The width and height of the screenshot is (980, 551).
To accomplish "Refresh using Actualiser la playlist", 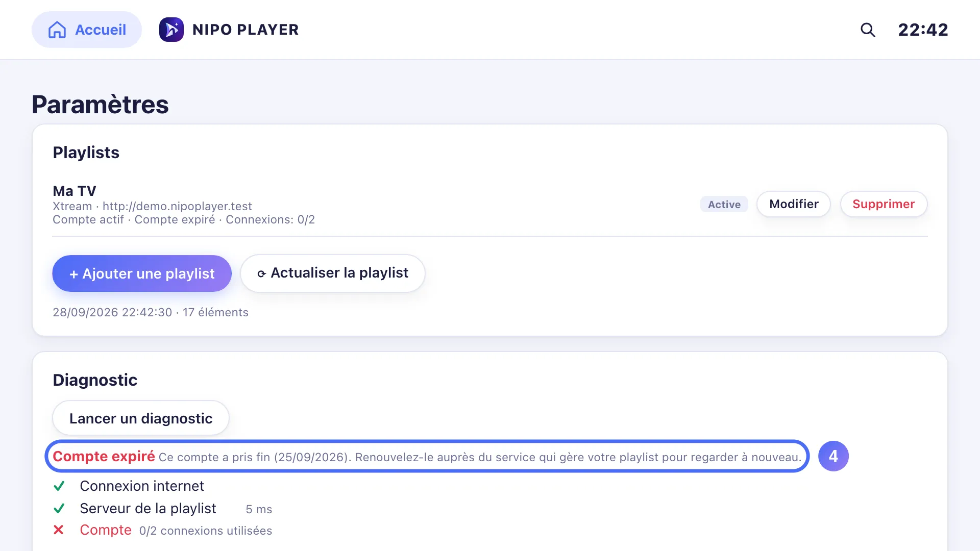I will (333, 273).
